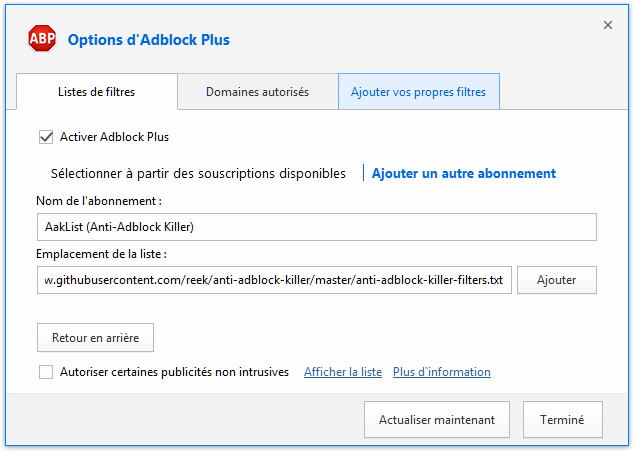Open the Afficher la liste link
634x452 pixels.
(343, 372)
